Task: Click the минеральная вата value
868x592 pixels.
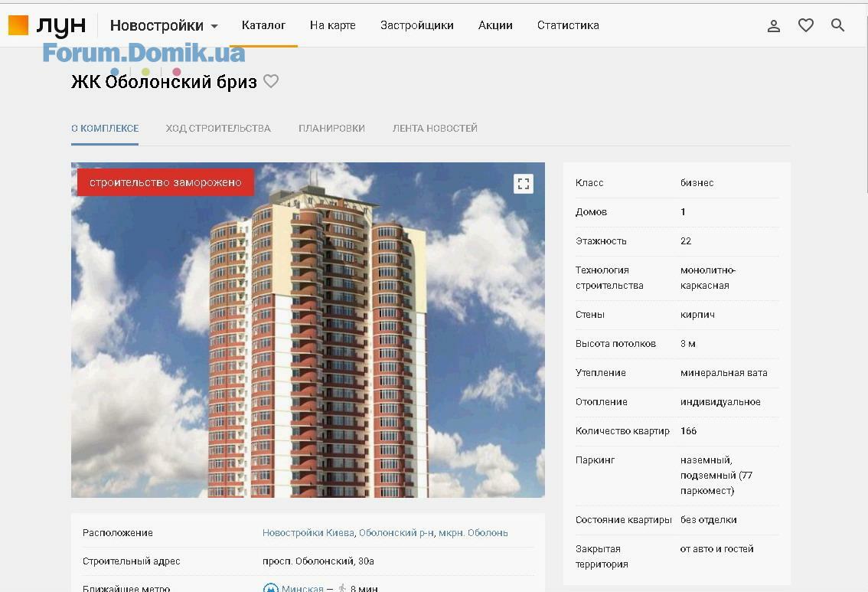Action: (x=723, y=373)
